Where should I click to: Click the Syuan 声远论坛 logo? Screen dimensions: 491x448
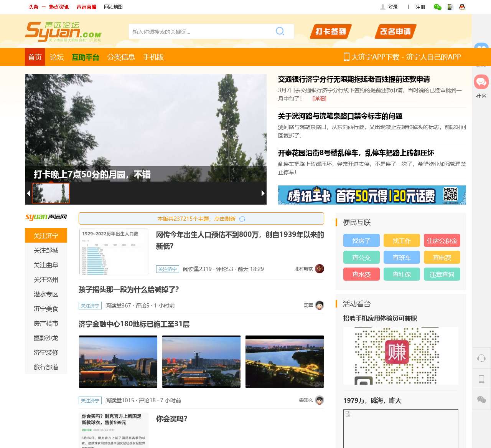click(63, 31)
